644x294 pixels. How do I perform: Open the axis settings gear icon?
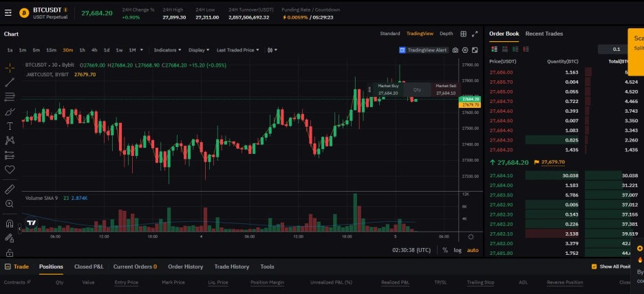tap(471, 236)
